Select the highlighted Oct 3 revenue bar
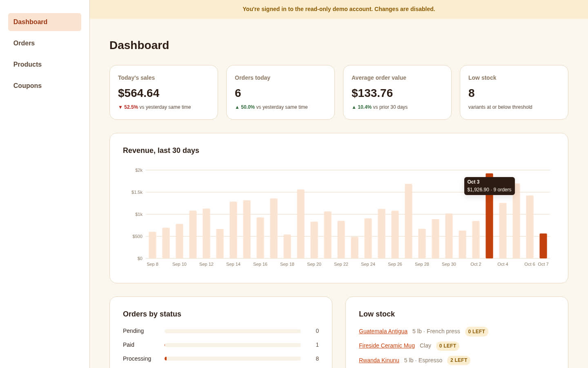This screenshot has width=588, height=368. tap(489, 216)
